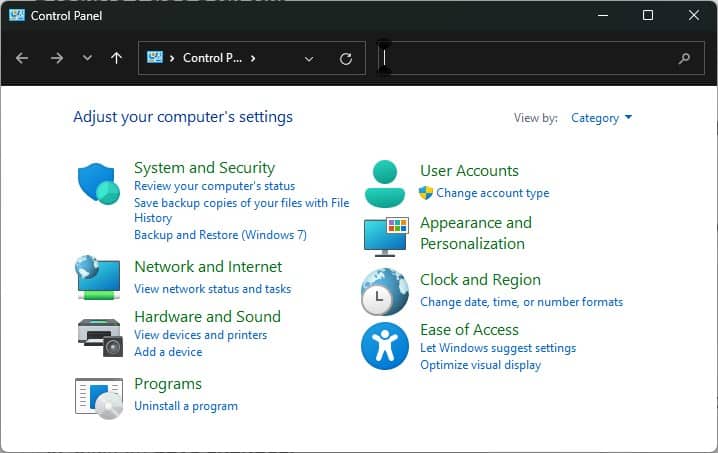Image resolution: width=718 pixels, height=453 pixels.
Task: Click the Programs disc icon
Action: pos(99,398)
